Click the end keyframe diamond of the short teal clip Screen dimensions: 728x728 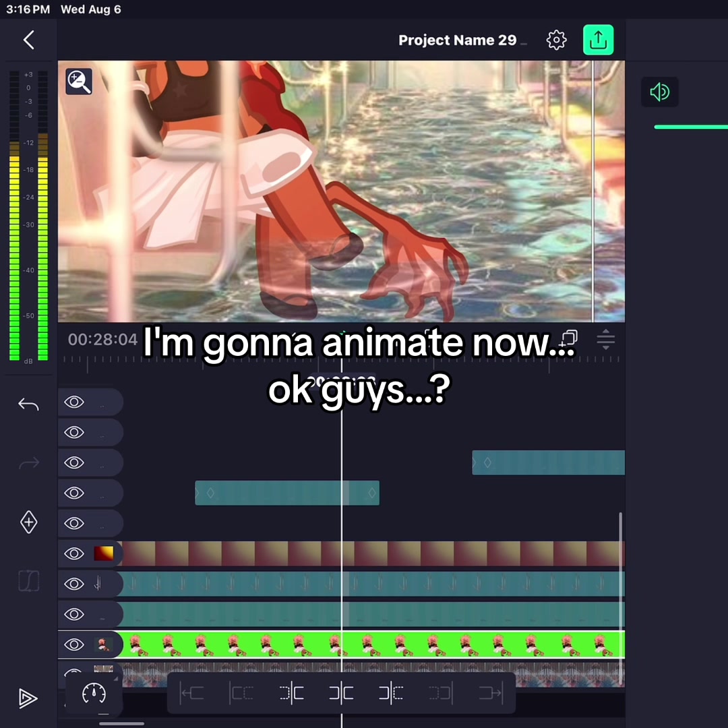pos(372,493)
